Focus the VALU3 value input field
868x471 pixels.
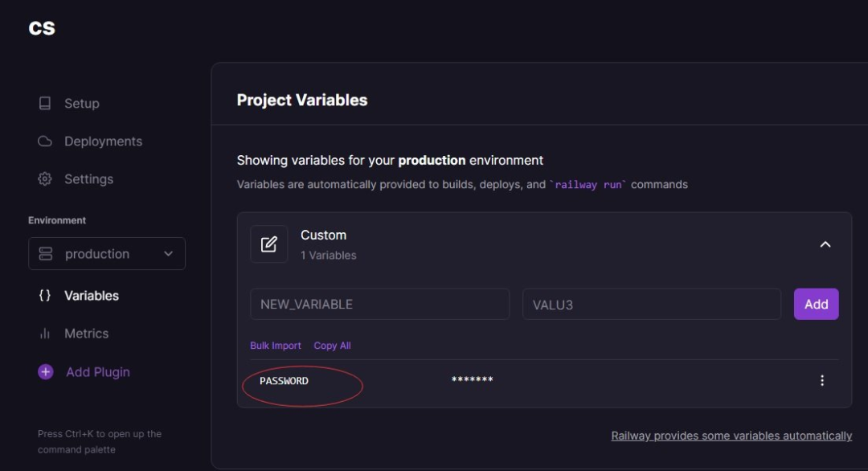(x=652, y=304)
